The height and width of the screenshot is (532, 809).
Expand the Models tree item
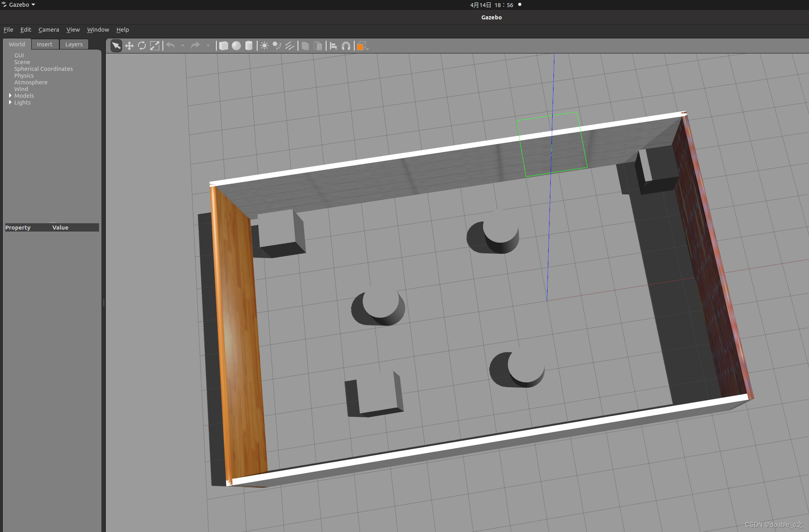(x=10, y=96)
